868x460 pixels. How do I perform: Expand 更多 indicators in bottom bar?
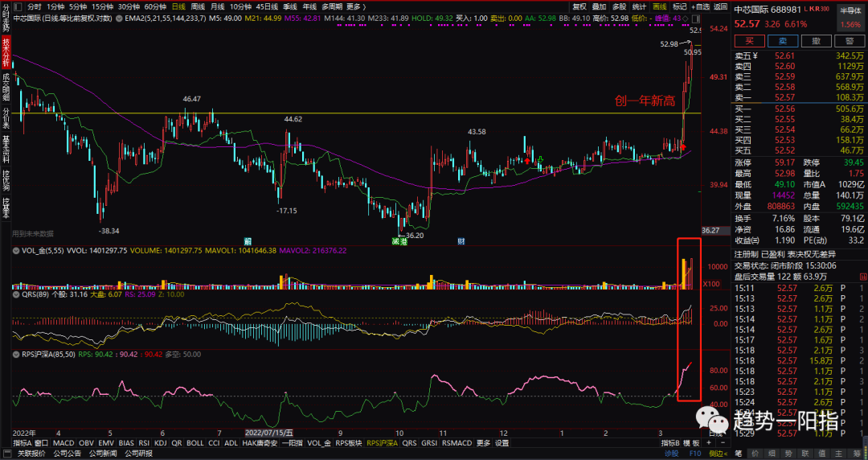(x=483, y=443)
